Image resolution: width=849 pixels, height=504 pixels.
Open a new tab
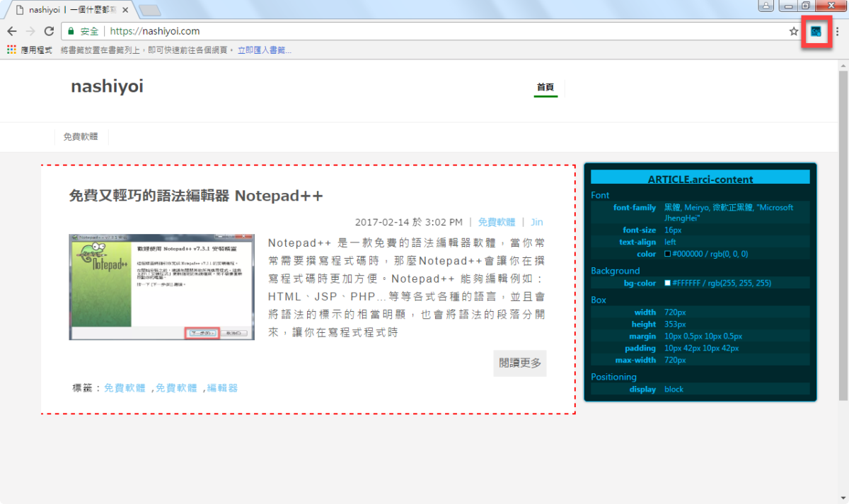pos(150,10)
